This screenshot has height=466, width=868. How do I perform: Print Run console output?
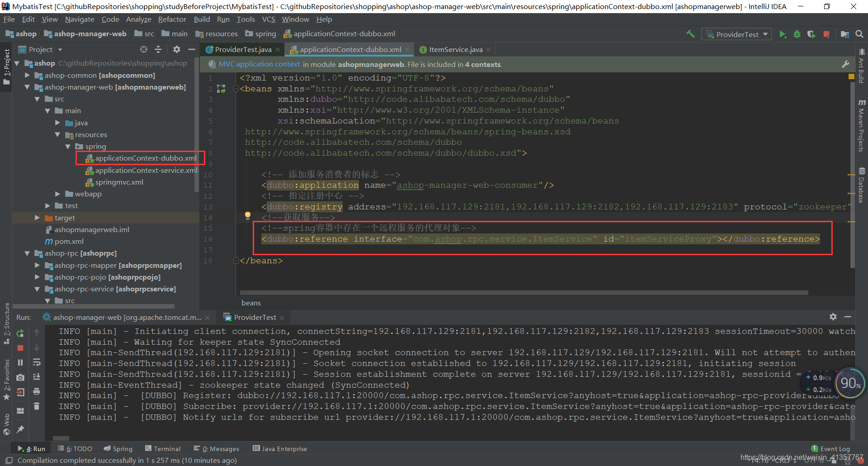(x=37, y=391)
